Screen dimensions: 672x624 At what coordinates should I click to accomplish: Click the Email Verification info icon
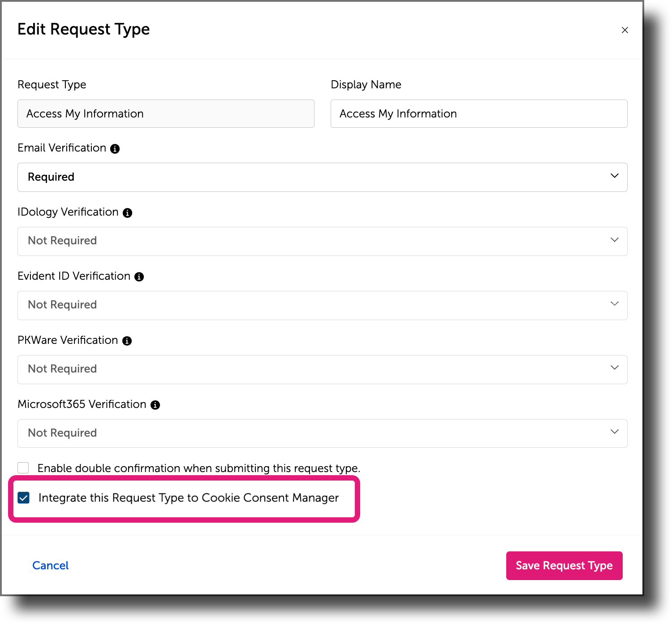[x=116, y=148]
